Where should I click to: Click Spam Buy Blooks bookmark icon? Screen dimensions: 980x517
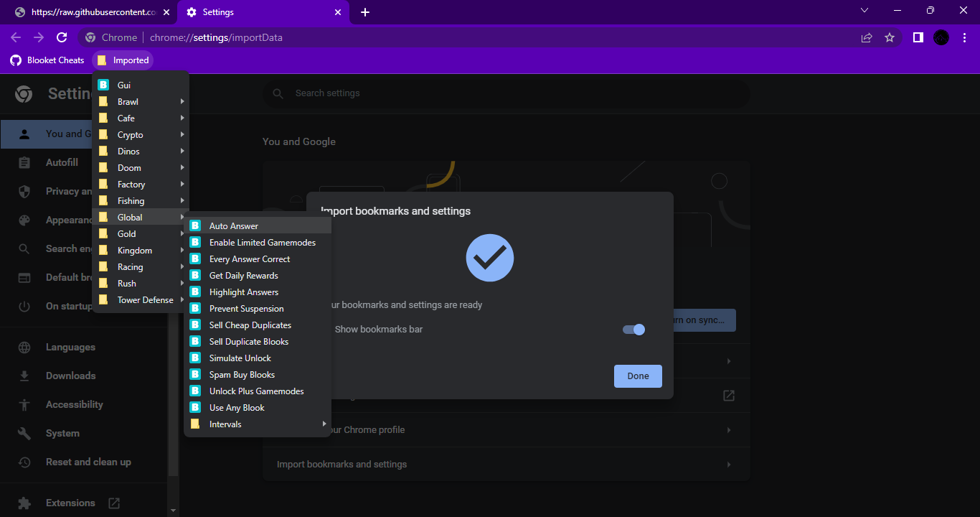(x=194, y=374)
